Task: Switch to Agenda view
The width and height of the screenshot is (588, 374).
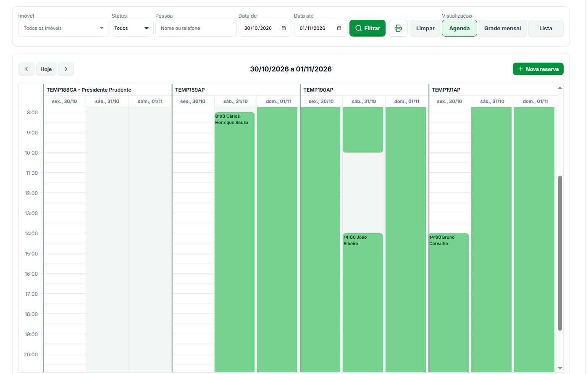Action: point(459,28)
